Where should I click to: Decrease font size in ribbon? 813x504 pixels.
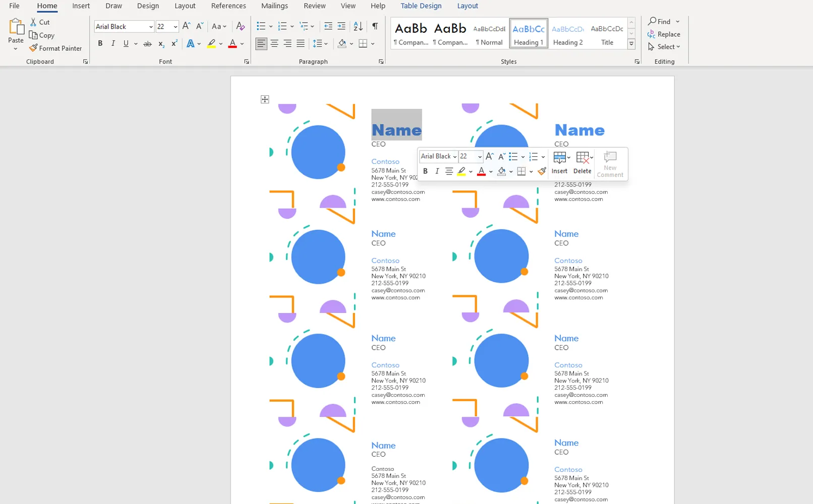coord(200,26)
